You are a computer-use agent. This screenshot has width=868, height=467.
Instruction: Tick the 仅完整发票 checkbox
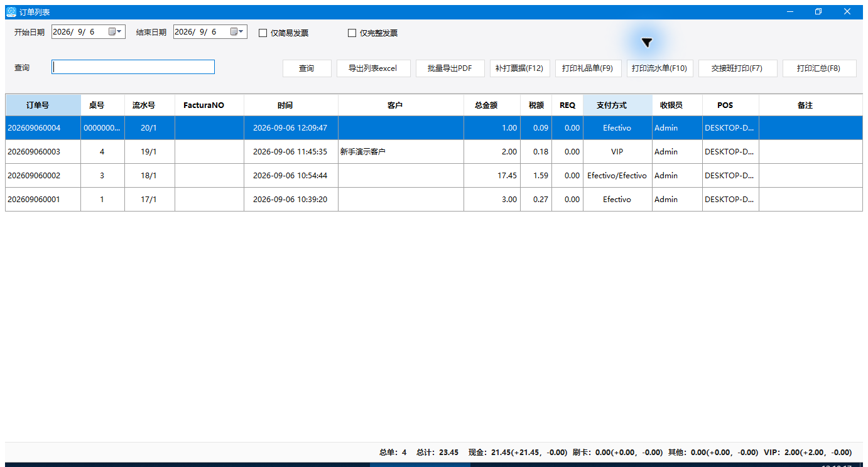pyautogui.click(x=352, y=33)
